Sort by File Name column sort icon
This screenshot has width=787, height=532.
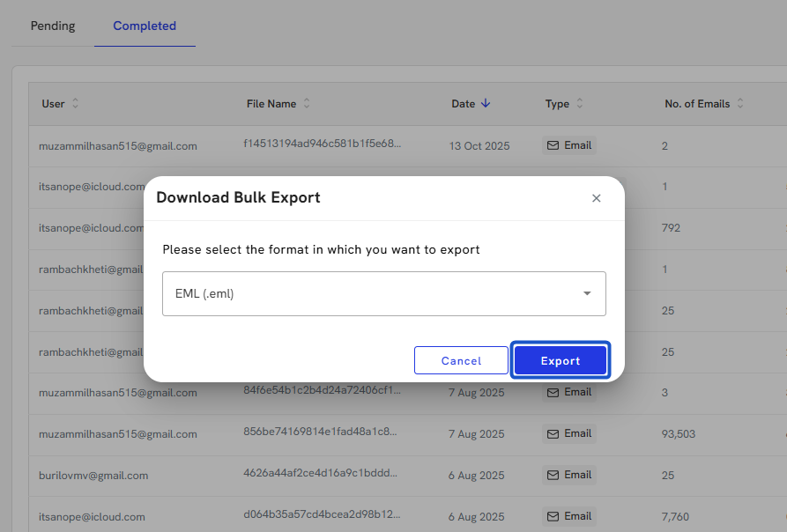point(307,104)
